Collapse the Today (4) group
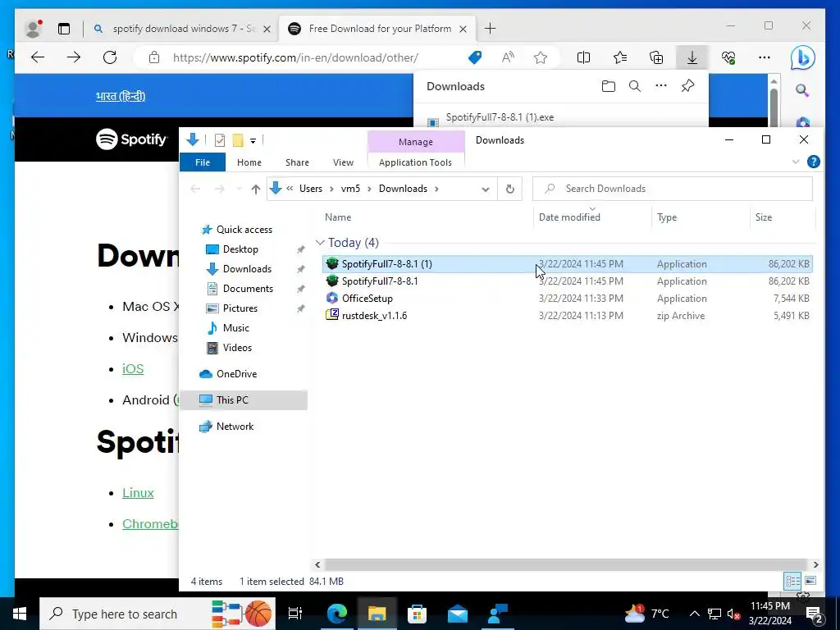The image size is (840, 630). [x=320, y=243]
